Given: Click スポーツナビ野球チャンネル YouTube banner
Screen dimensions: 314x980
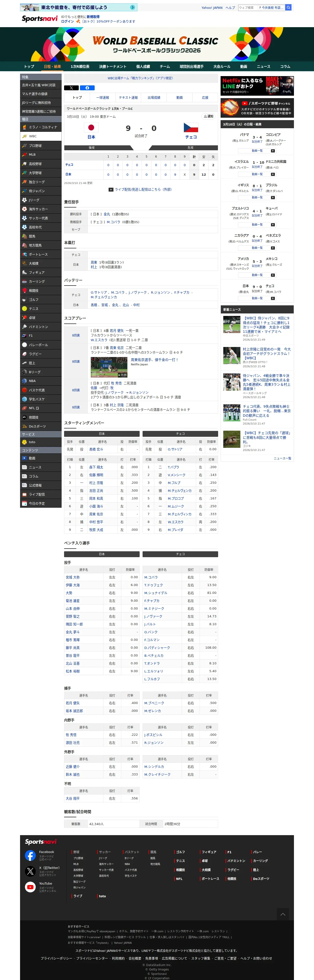Looking at the screenshot, I should (257, 108).
